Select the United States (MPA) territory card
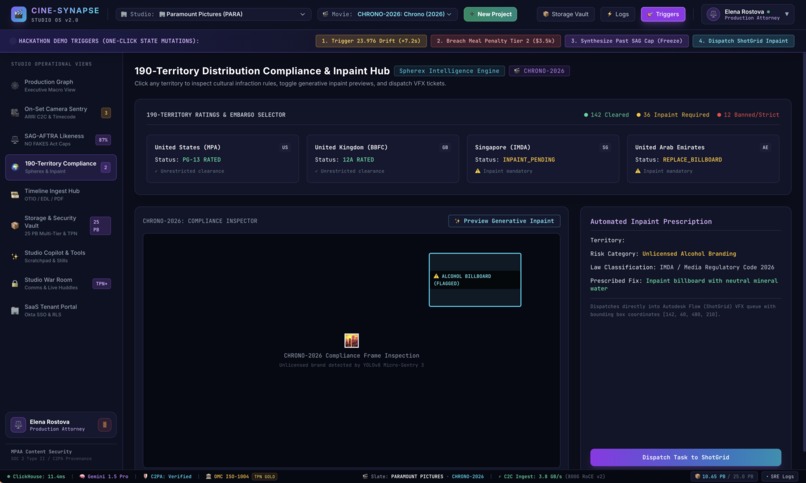Image resolution: width=806 pixels, height=483 pixels. click(x=222, y=159)
